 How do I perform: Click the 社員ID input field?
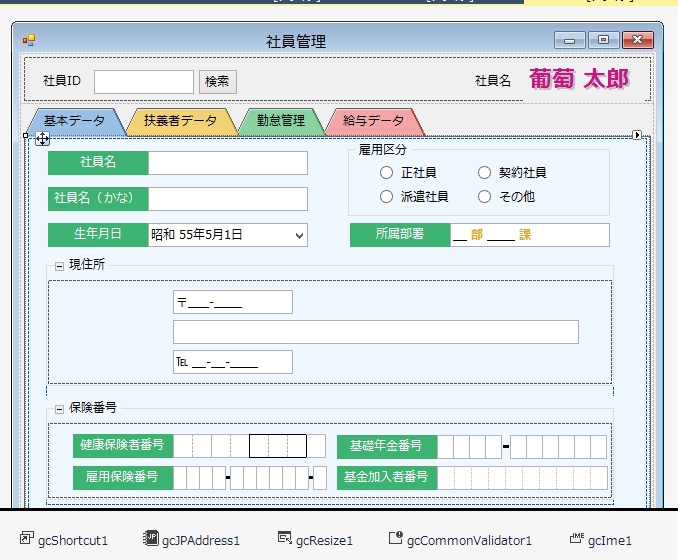point(144,82)
